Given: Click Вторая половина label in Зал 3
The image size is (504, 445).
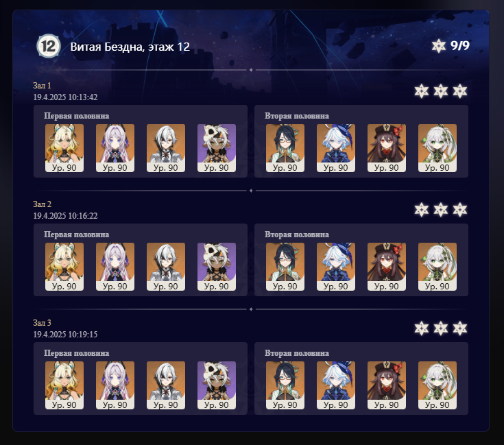Looking at the screenshot, I should (297, 353).
